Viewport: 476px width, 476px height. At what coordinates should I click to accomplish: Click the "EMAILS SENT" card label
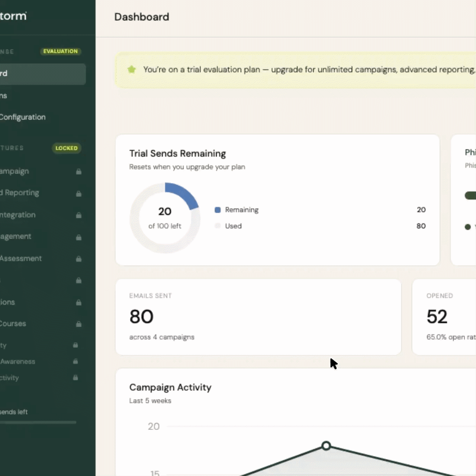pos(151,296)
